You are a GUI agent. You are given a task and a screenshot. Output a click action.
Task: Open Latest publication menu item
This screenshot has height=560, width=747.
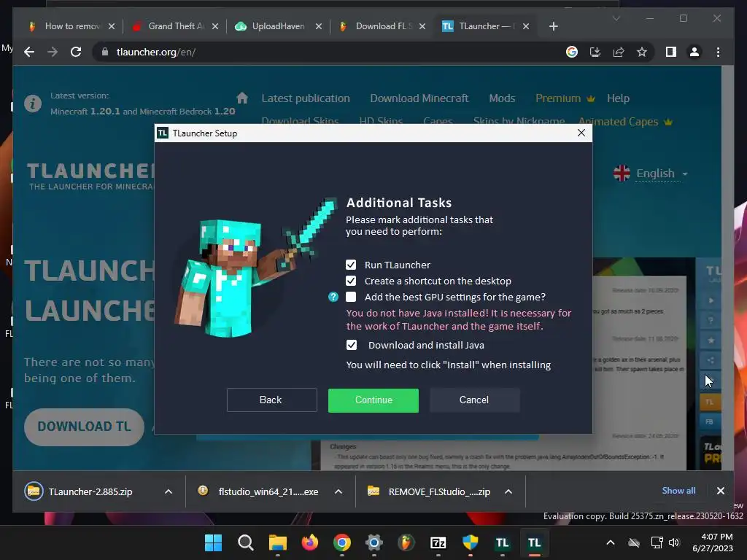tap(306, 98)
